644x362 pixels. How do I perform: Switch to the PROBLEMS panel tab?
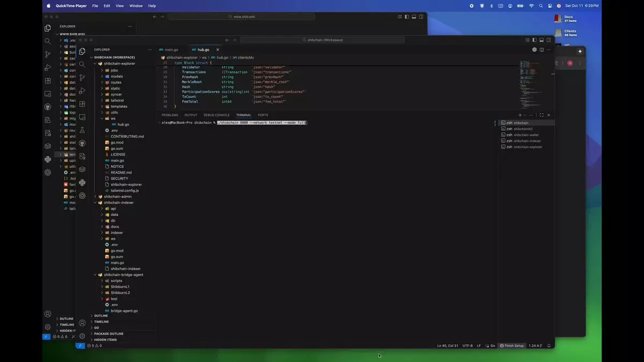[170, 115]
